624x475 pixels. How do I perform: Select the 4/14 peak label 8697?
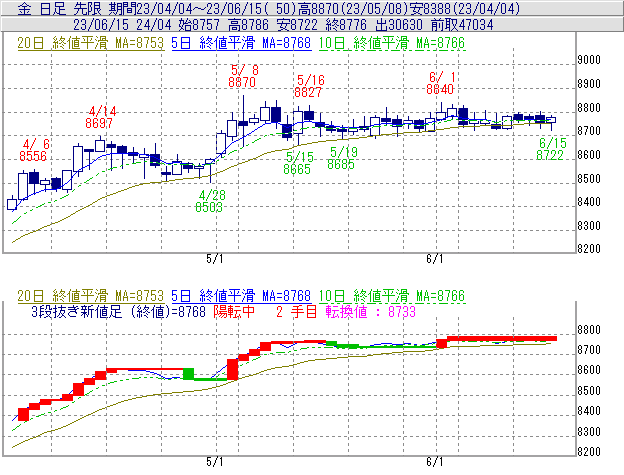pyautogui.click(x=100, y=123)
